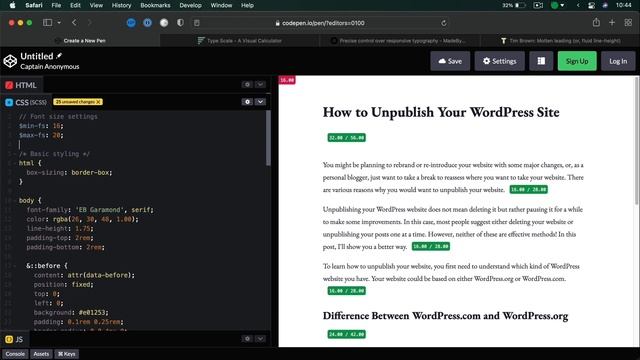
Task: Select the JS editor tab
Action: [x=14, y=339]
